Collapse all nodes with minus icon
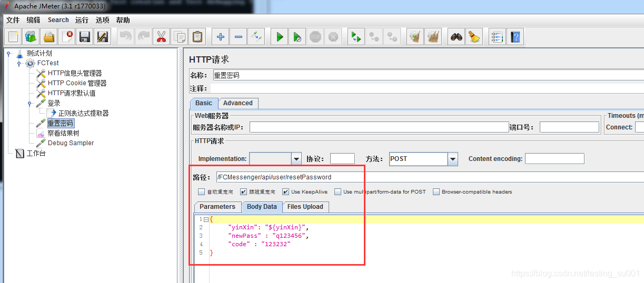This screenshot has width=644, height=283. pyautogui.click(x=239, y=37)
